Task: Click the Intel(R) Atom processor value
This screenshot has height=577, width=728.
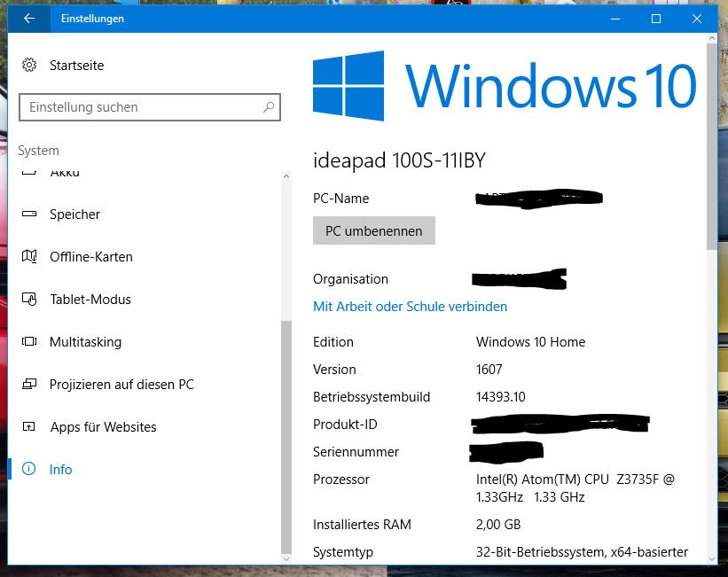Action: (x=575, y=487)
